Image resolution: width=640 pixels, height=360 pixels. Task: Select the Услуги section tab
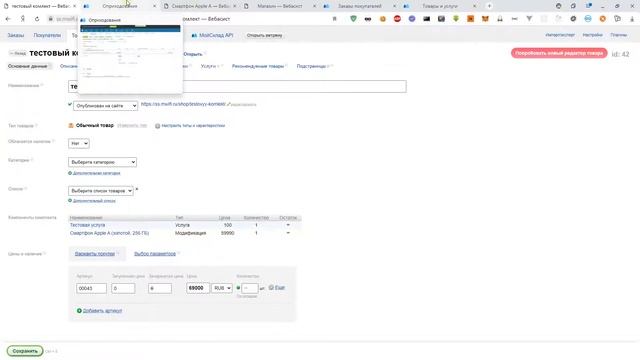(209, 66)
